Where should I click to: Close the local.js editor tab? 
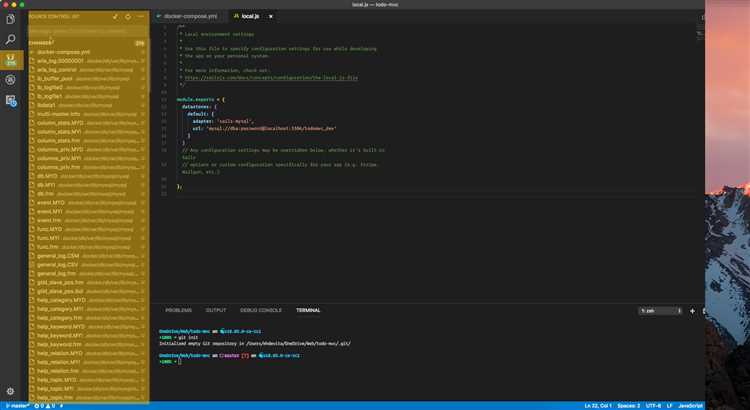click(x=270, y=16)
